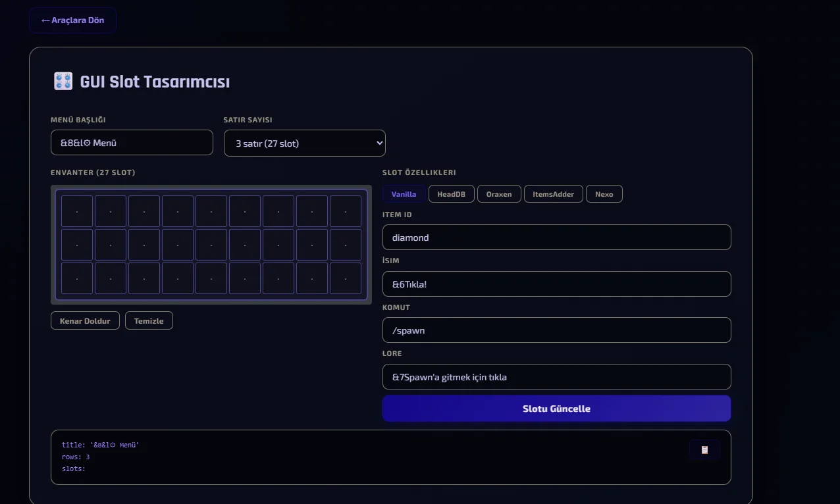840x504 pixels.
Task: Focus the 'Menü Başlığı' title input
Action: pos(132,143)
